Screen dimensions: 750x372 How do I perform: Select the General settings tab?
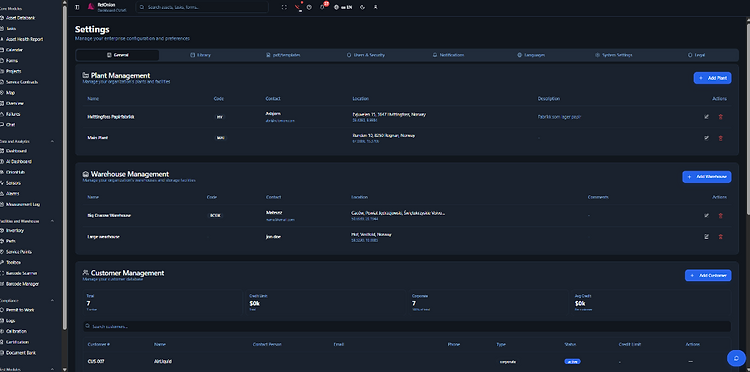coord(118,55)
